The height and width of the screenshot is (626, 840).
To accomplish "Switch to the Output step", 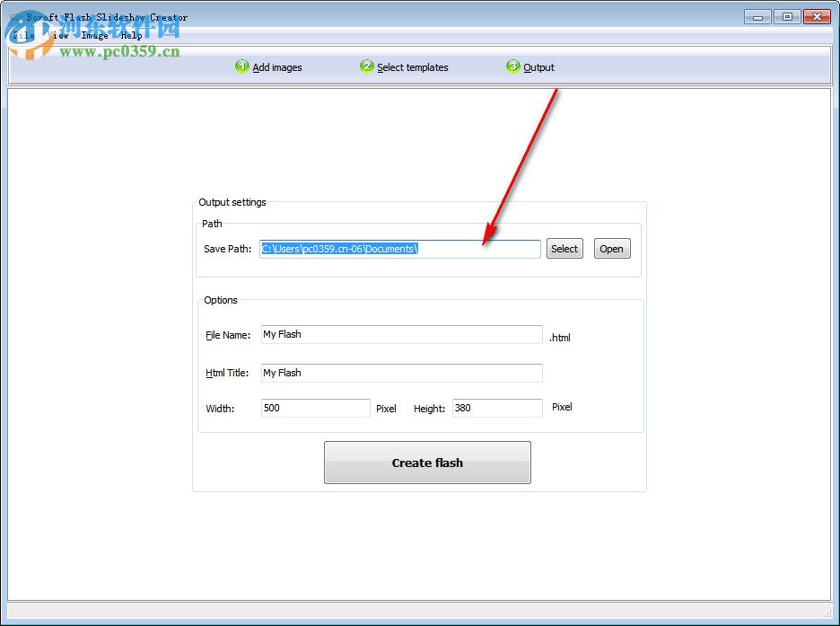I will tap(539, 66).
